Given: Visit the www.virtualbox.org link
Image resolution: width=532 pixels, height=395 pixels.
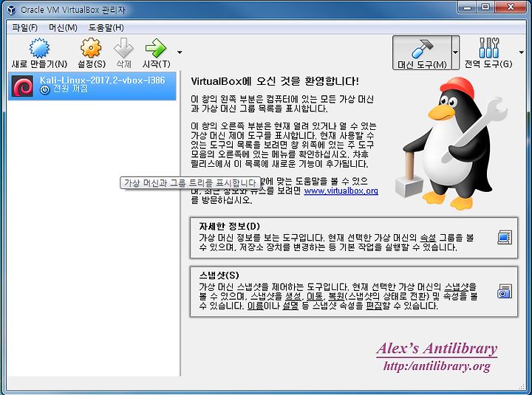Looking at the screenshot, I should tap(341, 190).
